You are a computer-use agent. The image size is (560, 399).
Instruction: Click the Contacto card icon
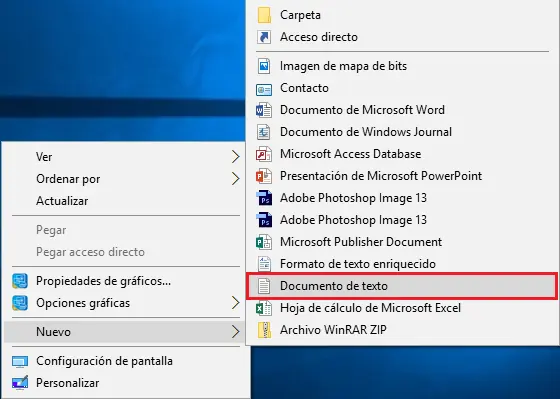tap(264, 89)
